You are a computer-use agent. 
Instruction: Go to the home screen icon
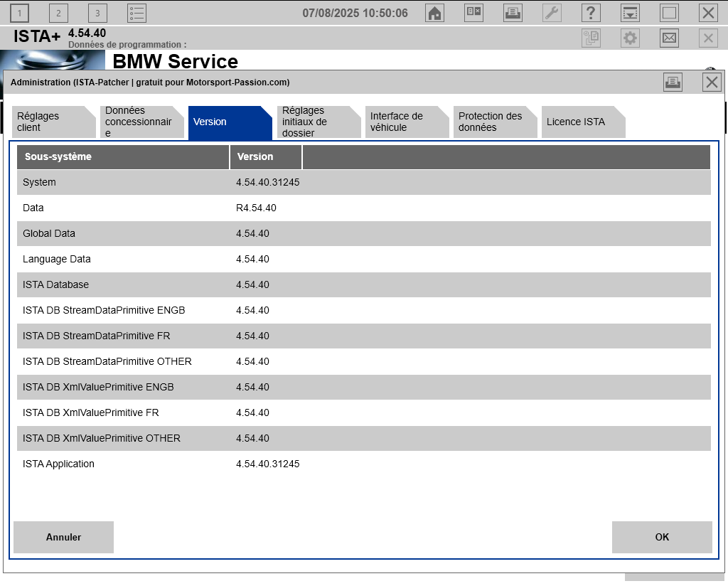[x=434, y=13]
